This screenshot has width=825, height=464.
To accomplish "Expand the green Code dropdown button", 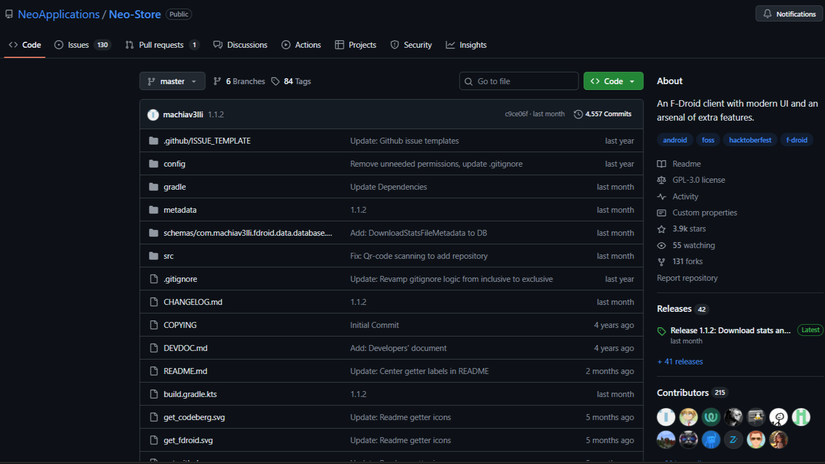I will point(613,81).
